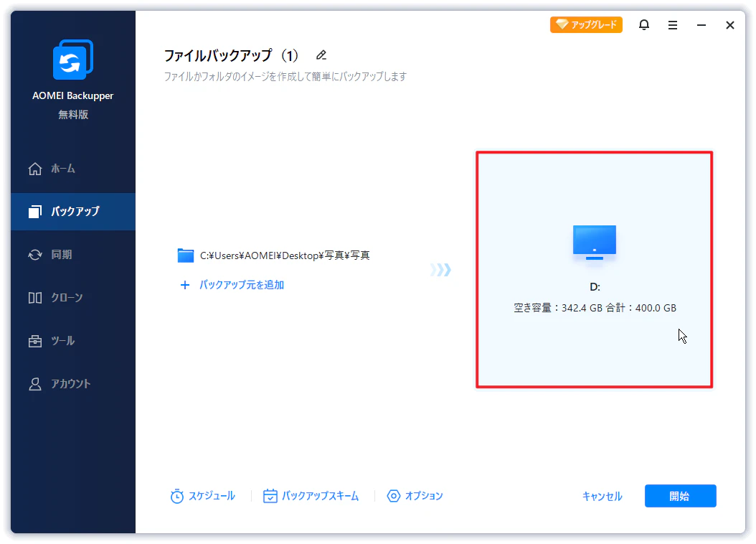Click the バックアップスキーム calendar icon
Image resolution: width=756 pixels, height=544 pixels.
(x=270, y=496)
